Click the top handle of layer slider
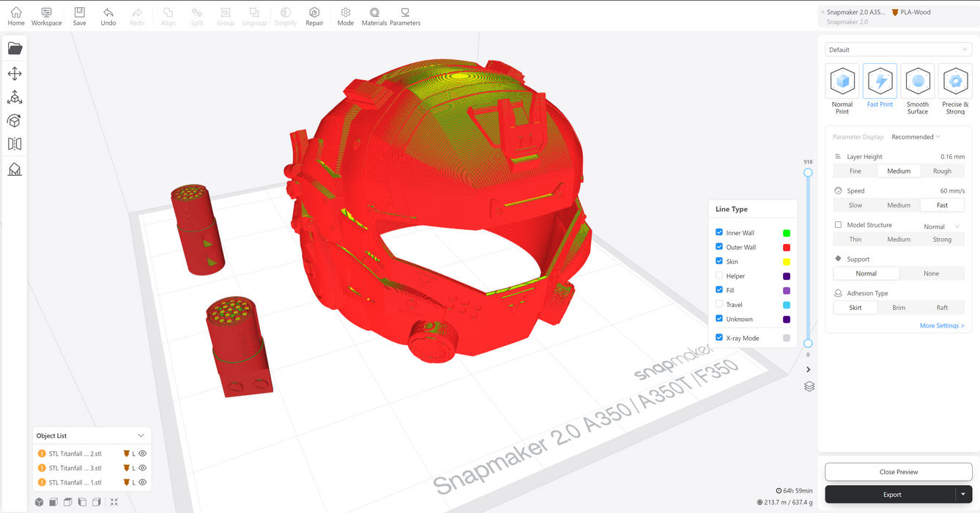Viewport: 980px width, 513px height. (808, 173)
